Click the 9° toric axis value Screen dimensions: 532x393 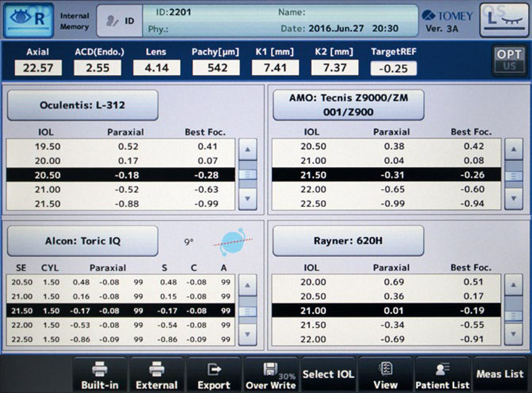pos(189,242)
